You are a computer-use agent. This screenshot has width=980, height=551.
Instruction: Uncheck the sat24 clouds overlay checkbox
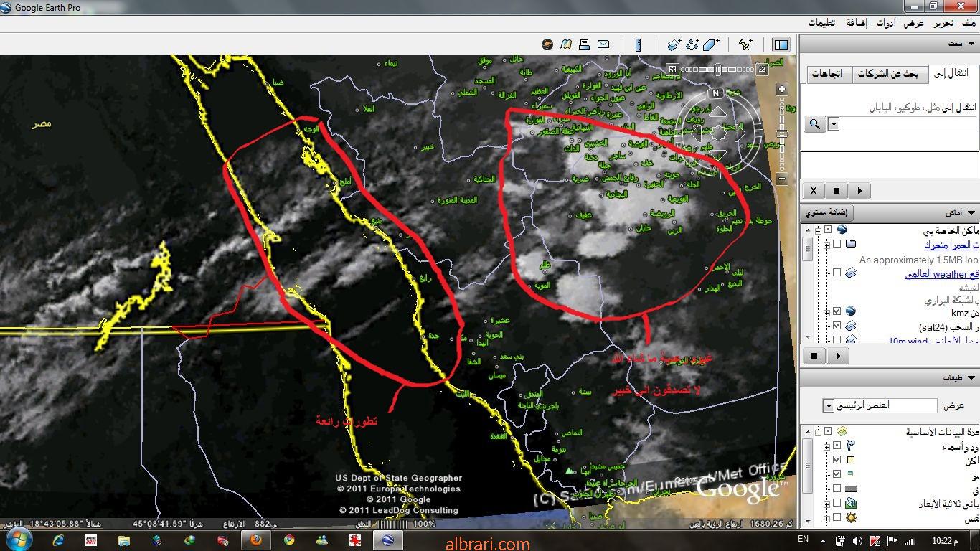837,326
